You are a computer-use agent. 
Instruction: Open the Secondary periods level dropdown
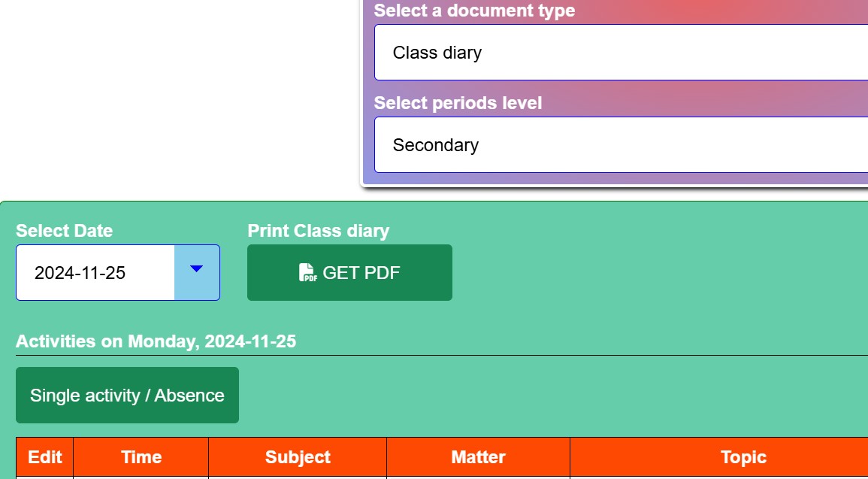[x=621, y=145]
